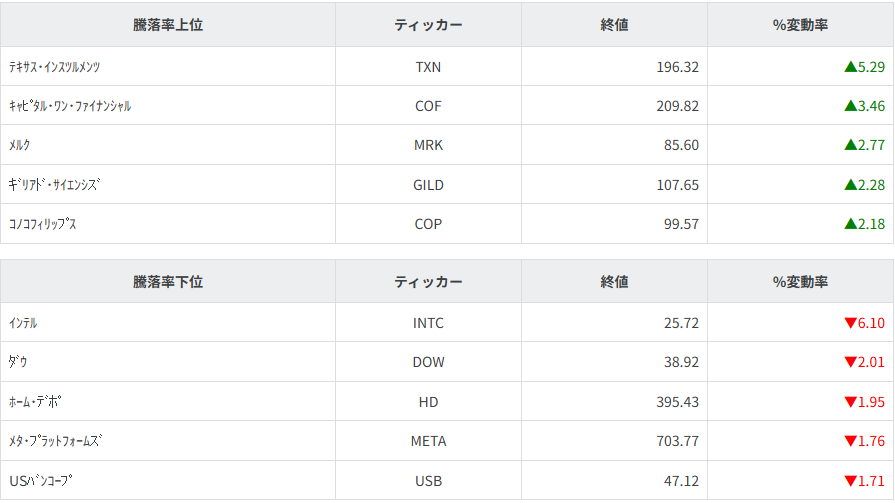Image resolution: width=895 pixels, height=503 pixels.
Task: Select the ホーム・デポ stock link
Action: point(35,402)
